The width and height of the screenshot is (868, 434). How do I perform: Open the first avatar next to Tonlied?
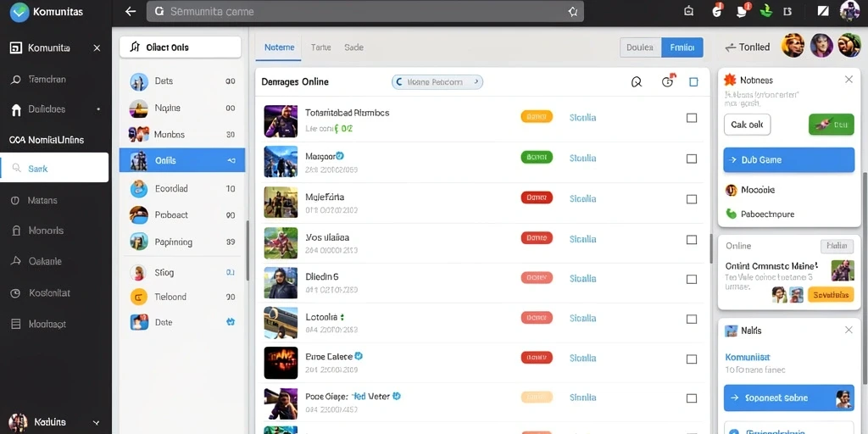tap(793, 46)
